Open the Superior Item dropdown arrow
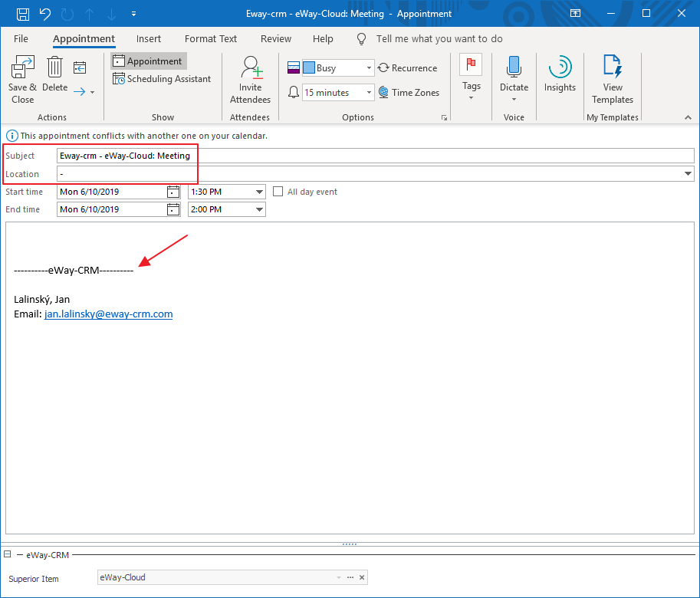 [x=339, y=577]
